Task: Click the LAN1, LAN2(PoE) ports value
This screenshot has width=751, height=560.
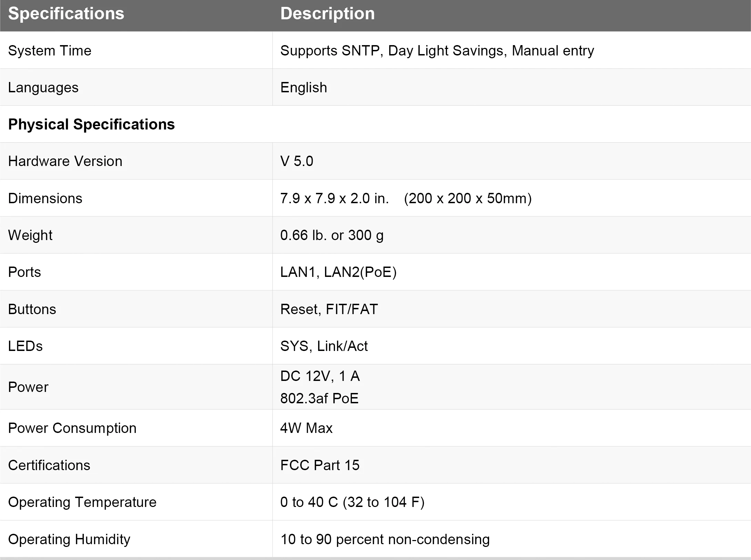Action: pos(338,272)
